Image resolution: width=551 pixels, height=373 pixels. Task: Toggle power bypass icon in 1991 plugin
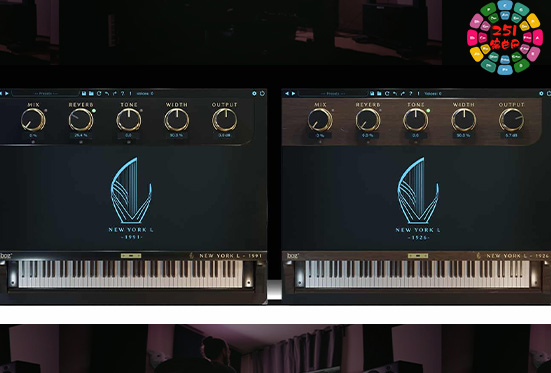click(262, 94)
